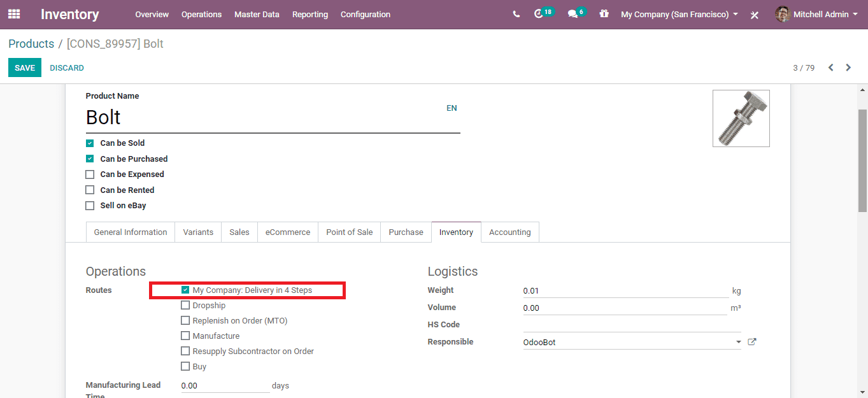Screen dimensions: 868x398
Task: Open activities clock icon with 18 badge
Action: (x=539, y=14)
